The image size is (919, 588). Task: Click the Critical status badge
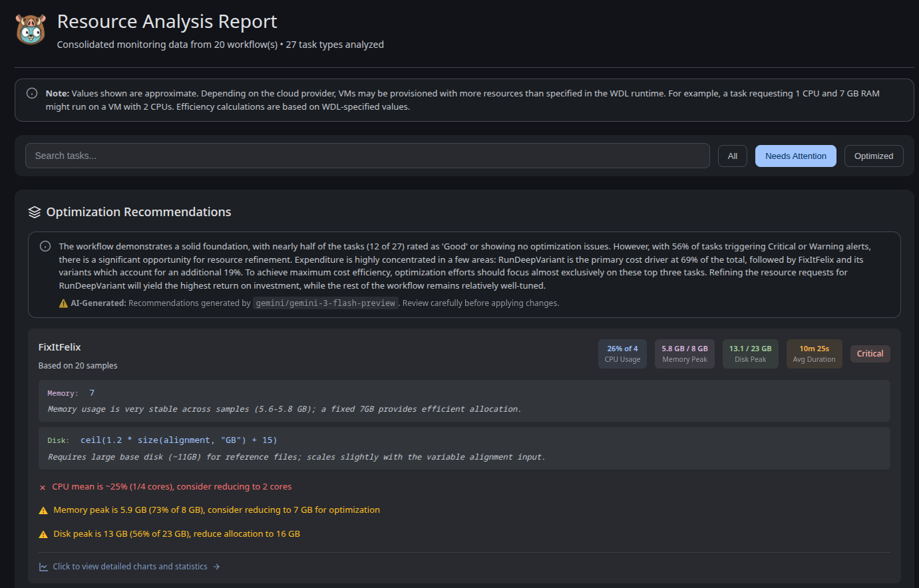click(x=870, y=354)
